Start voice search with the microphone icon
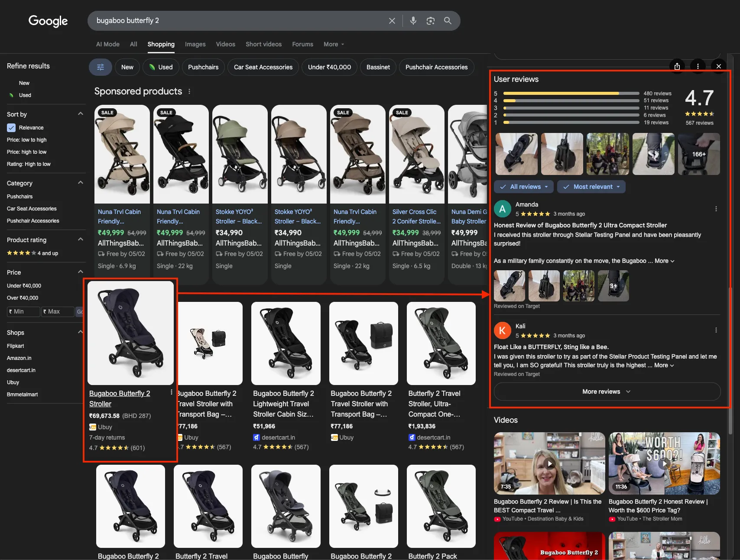 (413, 21)
